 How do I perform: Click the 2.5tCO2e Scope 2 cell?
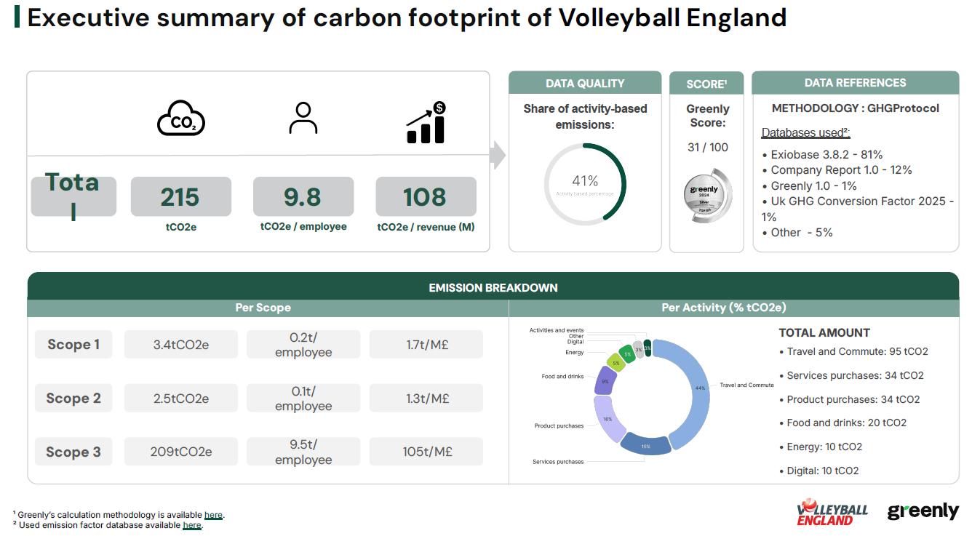[x=181, y=398]
